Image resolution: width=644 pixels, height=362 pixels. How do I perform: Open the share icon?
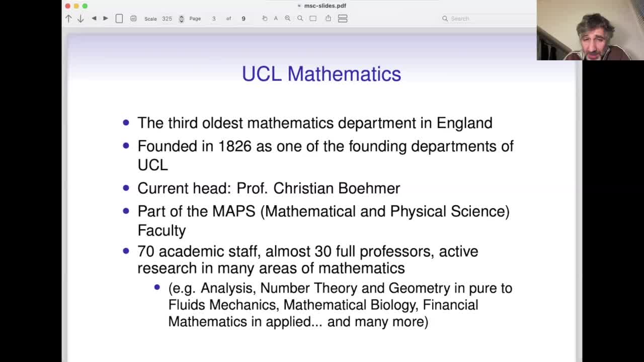click(x=328, y=18)
